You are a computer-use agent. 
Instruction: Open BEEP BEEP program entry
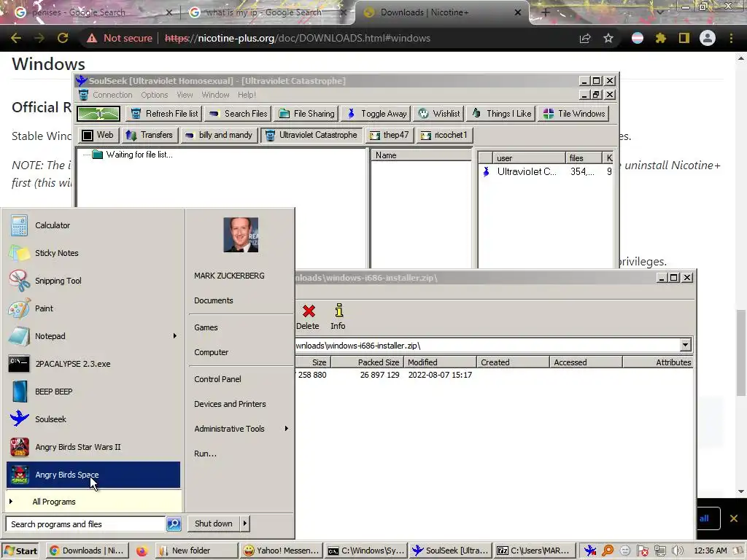pyautogui.click(x=93, y=392)
